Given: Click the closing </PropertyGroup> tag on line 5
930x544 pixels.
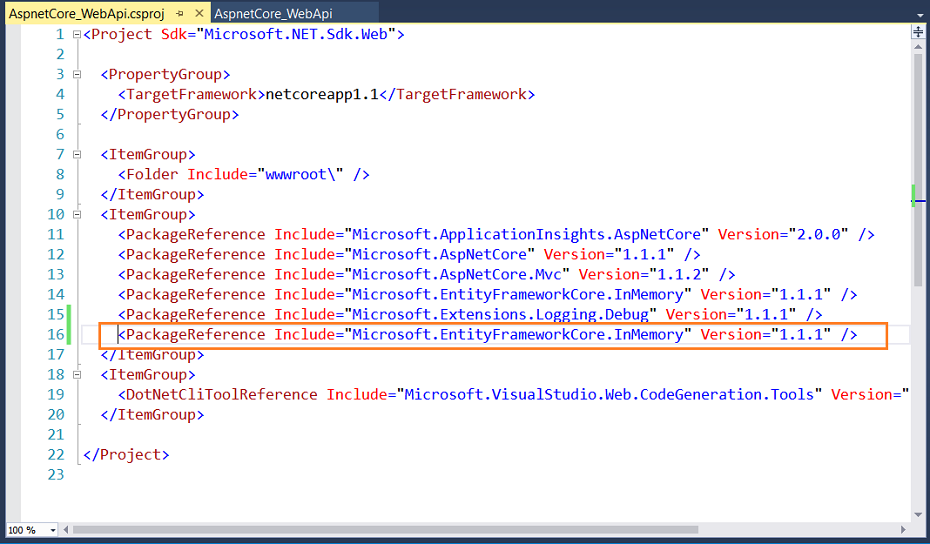Looking at the screenshot, I should point(170,114).
